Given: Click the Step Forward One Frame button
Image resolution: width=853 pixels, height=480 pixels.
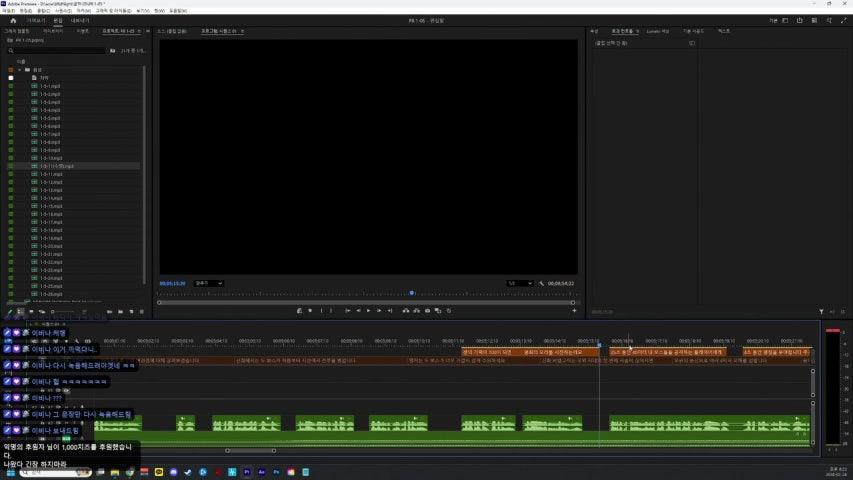Looking at the screenshot, I should [x=379, y=311].
